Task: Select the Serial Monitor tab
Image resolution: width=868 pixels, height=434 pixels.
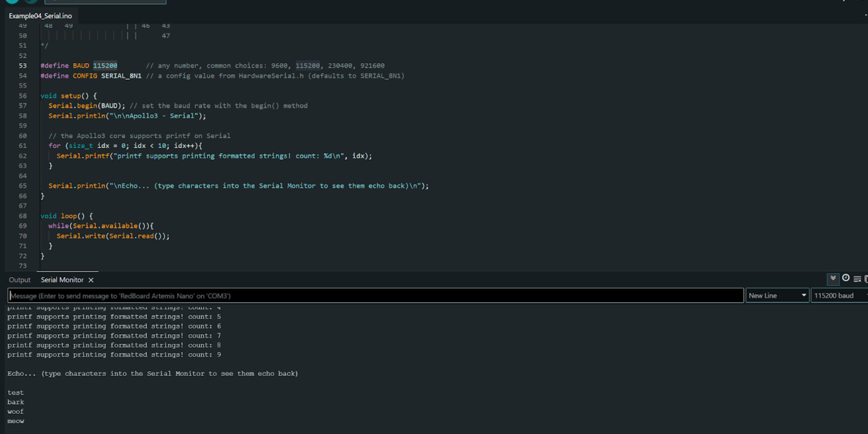Action: (62, 280)
